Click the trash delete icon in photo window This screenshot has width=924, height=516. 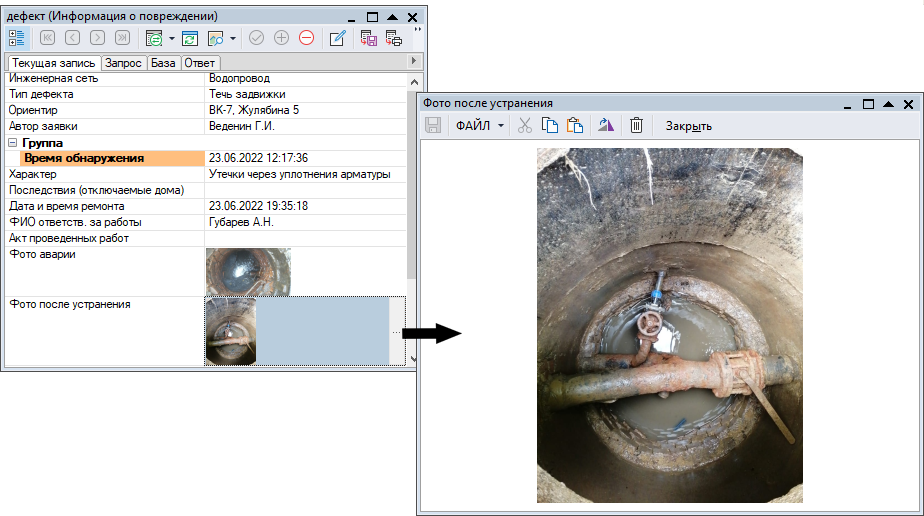[636, 125]
